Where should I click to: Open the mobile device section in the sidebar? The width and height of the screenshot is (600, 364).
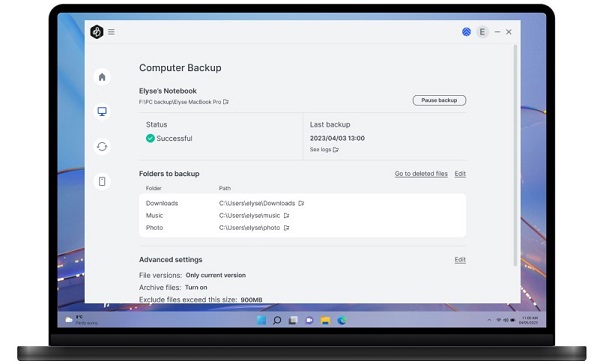coord(102,181)
